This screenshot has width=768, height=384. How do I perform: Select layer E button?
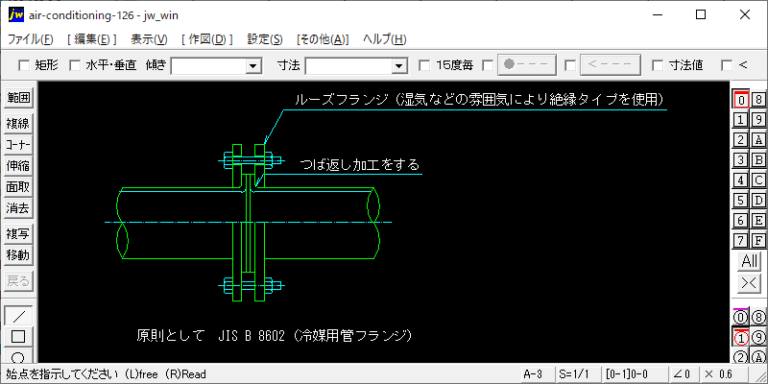(759, 220)
